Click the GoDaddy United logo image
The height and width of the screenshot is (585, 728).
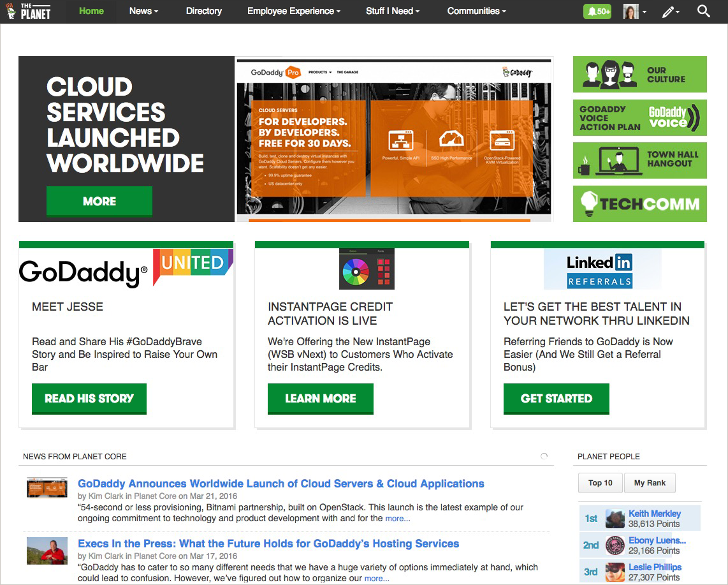click(x=126, y=269)
